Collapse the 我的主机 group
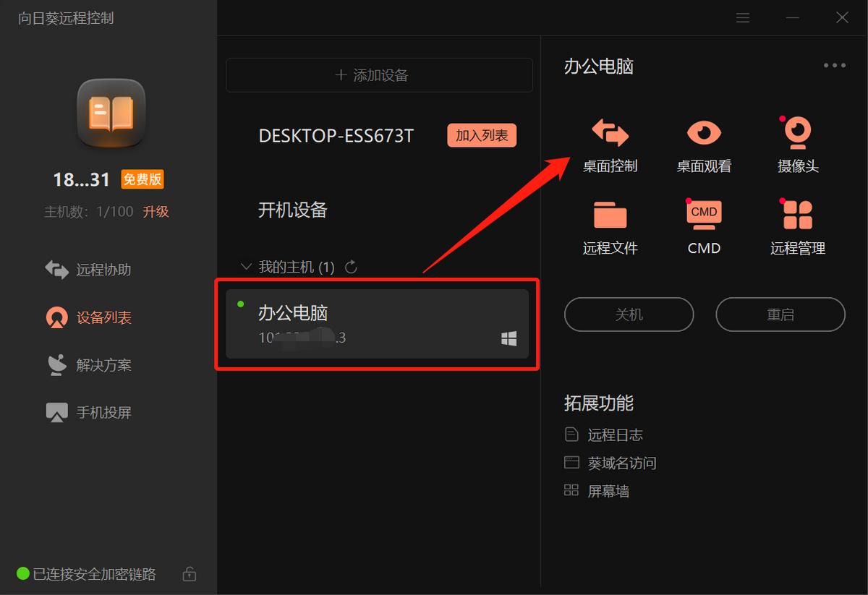868x595 pixels. click(244, 266)
